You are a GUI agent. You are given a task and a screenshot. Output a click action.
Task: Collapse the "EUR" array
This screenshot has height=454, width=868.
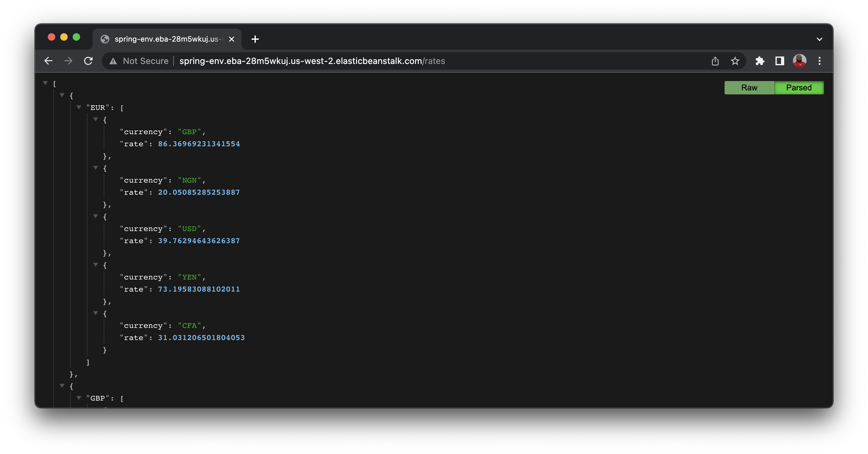79,107
